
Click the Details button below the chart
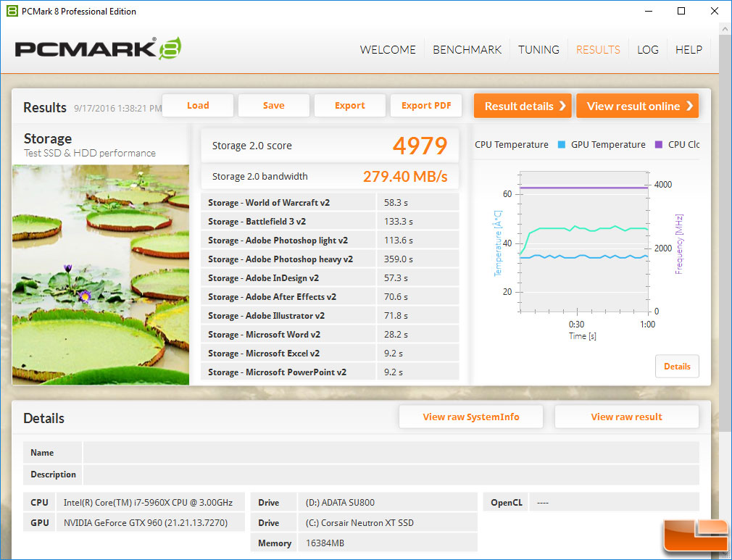click(677, 367)
